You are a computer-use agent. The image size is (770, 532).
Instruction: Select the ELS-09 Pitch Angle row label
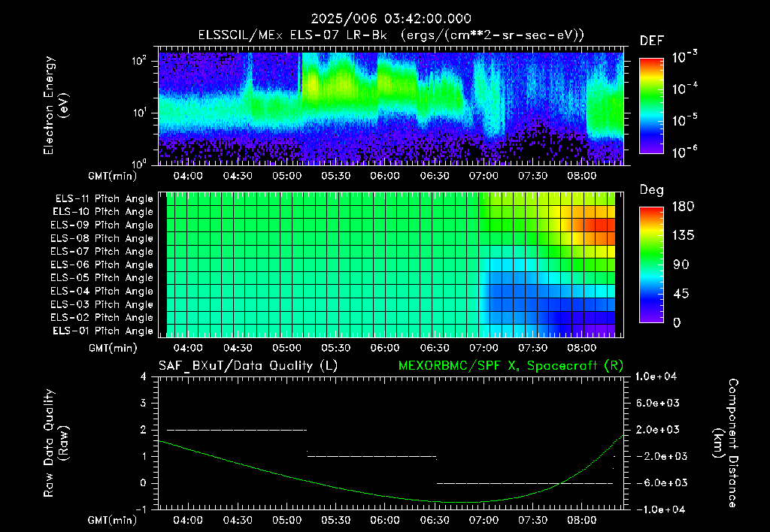(x=102, y=225)
